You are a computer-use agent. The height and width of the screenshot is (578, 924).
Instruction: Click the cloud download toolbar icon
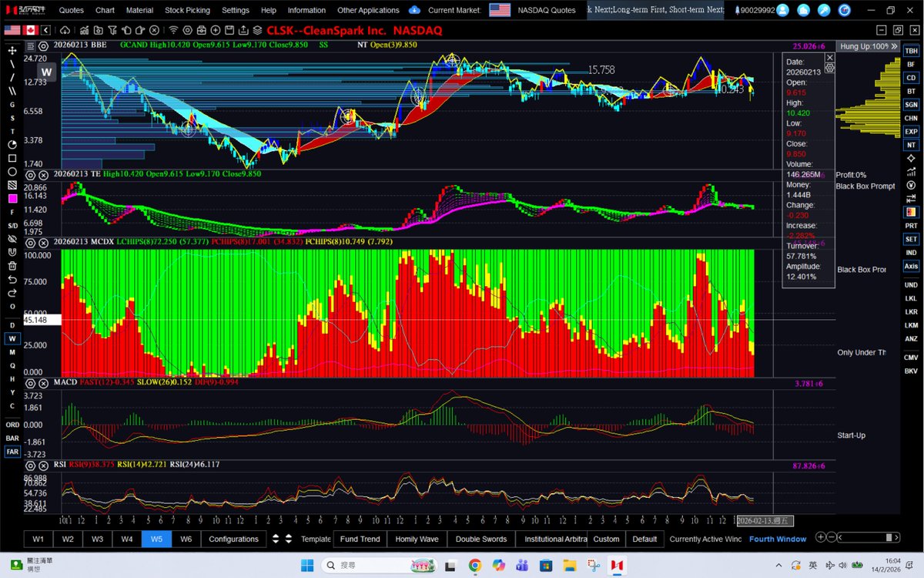[65, 30]
